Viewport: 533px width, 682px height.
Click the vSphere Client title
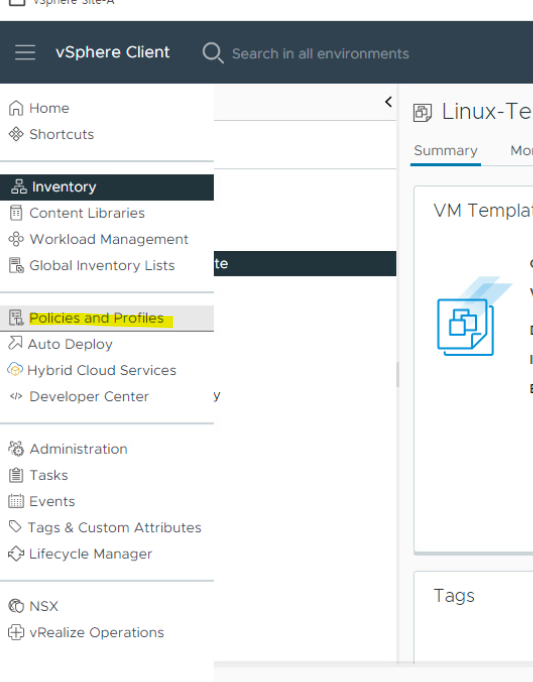pos(112,52)
